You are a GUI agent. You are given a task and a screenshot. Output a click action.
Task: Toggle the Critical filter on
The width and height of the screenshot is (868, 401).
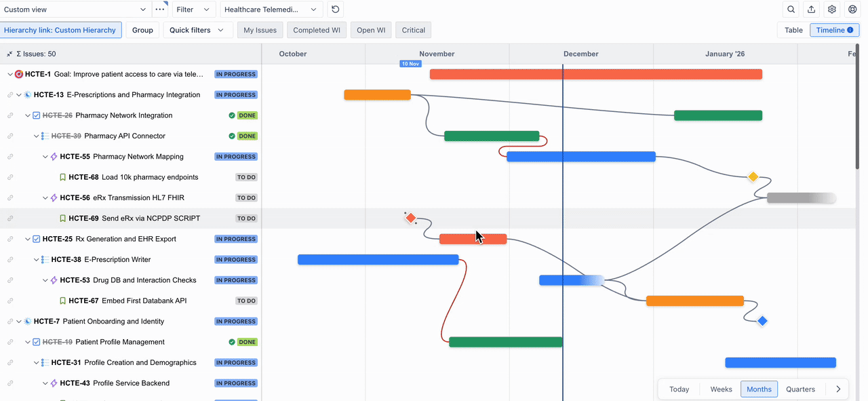[x=413, y=30]
